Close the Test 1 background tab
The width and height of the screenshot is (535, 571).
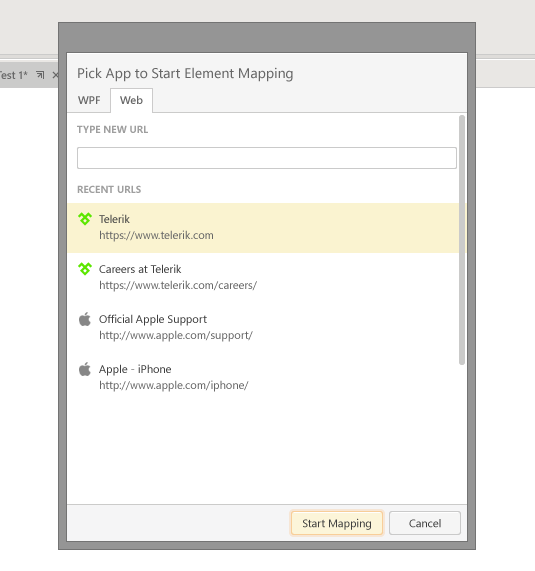coord(55,75)
